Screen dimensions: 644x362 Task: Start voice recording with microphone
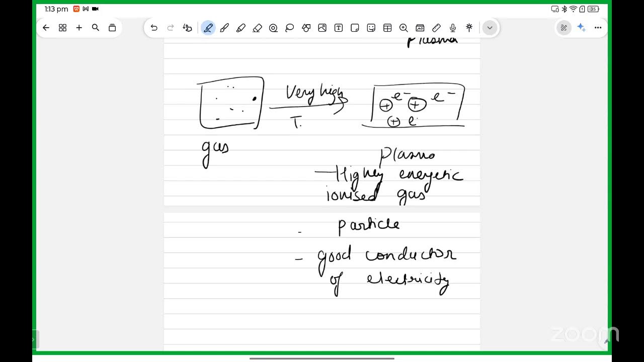point(453,28)
